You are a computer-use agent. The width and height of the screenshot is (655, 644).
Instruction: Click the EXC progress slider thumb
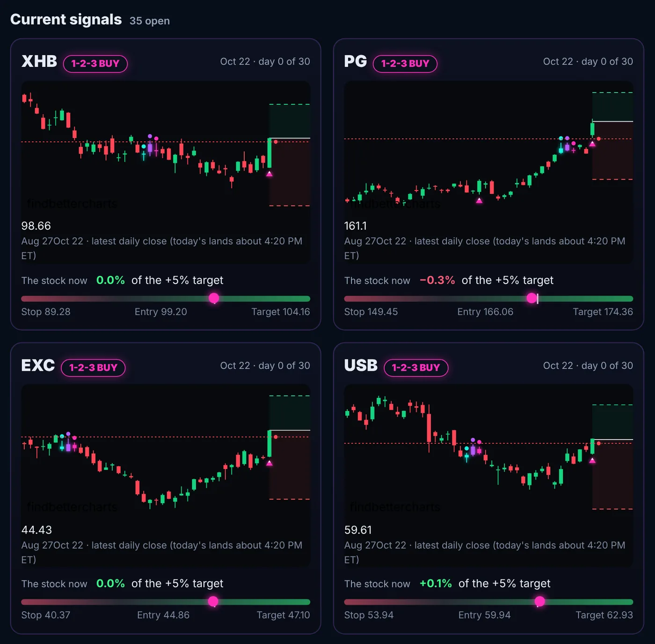click(x=213, y=601)
